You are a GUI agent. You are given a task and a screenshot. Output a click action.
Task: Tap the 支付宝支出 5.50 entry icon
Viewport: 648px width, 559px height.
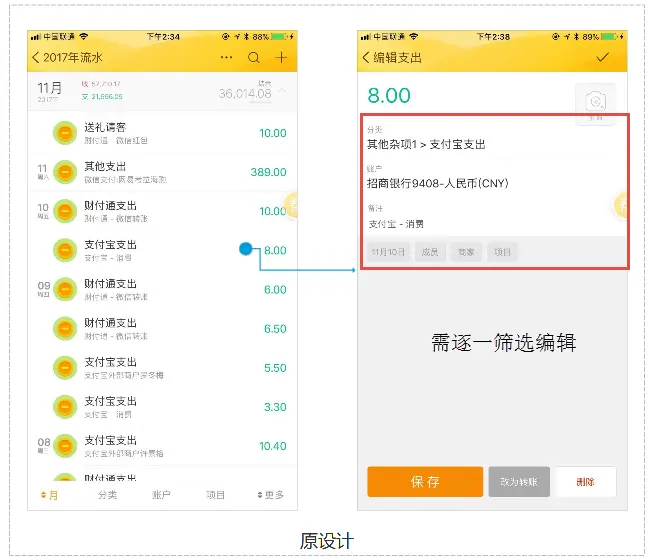(x=65, y=368)
